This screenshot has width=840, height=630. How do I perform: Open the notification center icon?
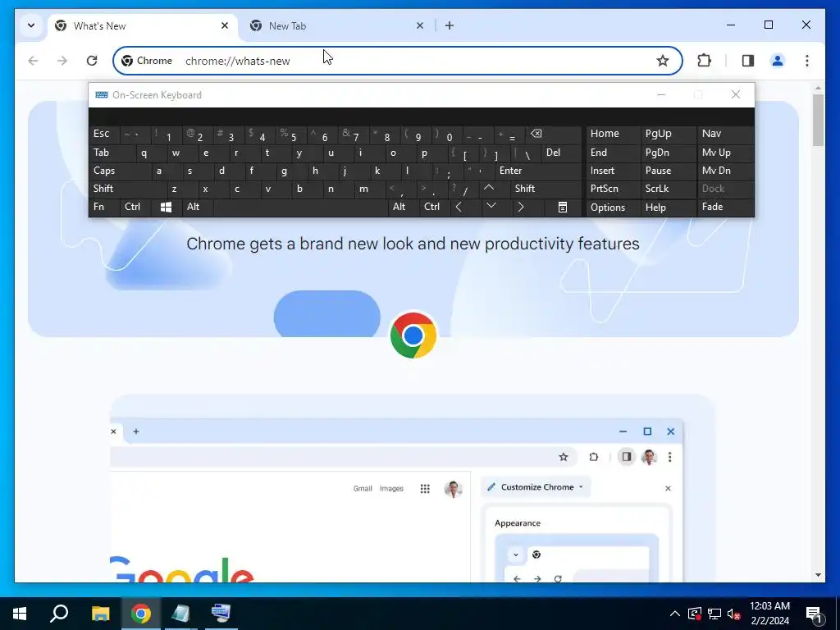(814, 614)
